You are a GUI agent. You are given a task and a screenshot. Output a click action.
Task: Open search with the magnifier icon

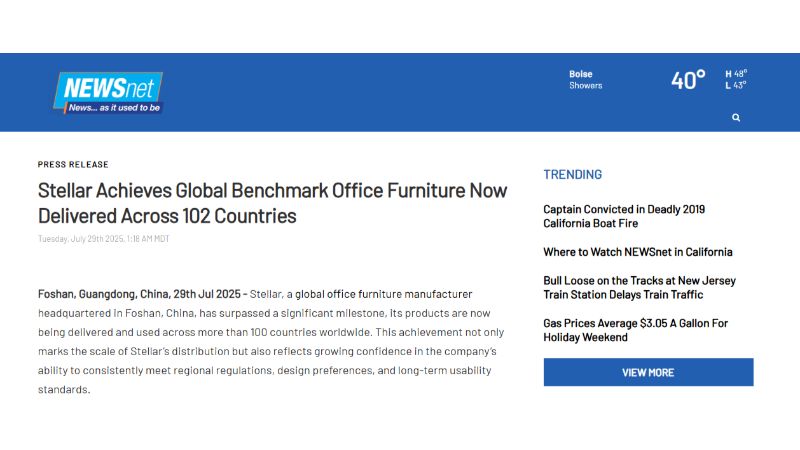[x=736, y=118]
